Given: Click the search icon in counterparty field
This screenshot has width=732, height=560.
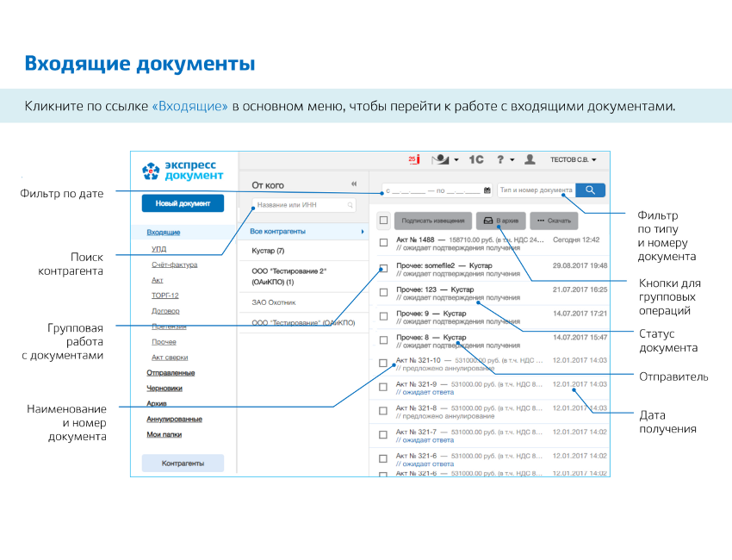Looking at the screenshot, I should pyautogui.click(x=350, y=205).
